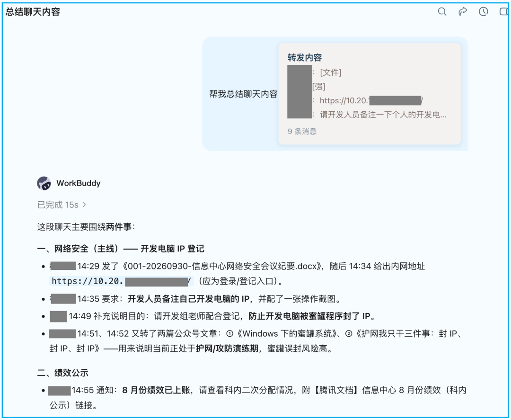The width and height of the screenshot is (511, 420).
Task: Expand the 已完成 15s details chevron
Action: coord(84,205)
